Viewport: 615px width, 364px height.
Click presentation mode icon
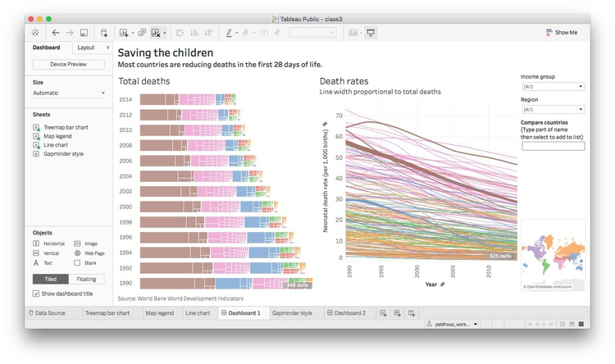[x=371, y=33]
